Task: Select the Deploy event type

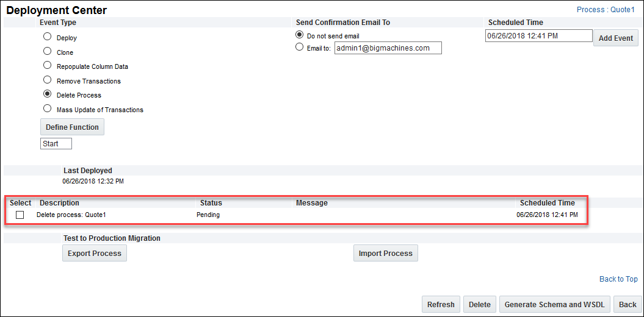Action: (47, 37)
